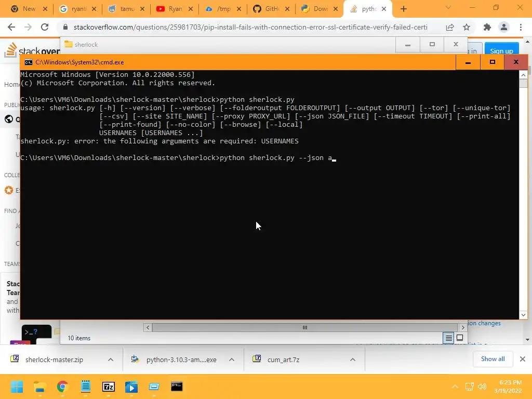Show hidden system tray icons
The height and width of the screenshot is (399, 532).
[x=455, y=387]
